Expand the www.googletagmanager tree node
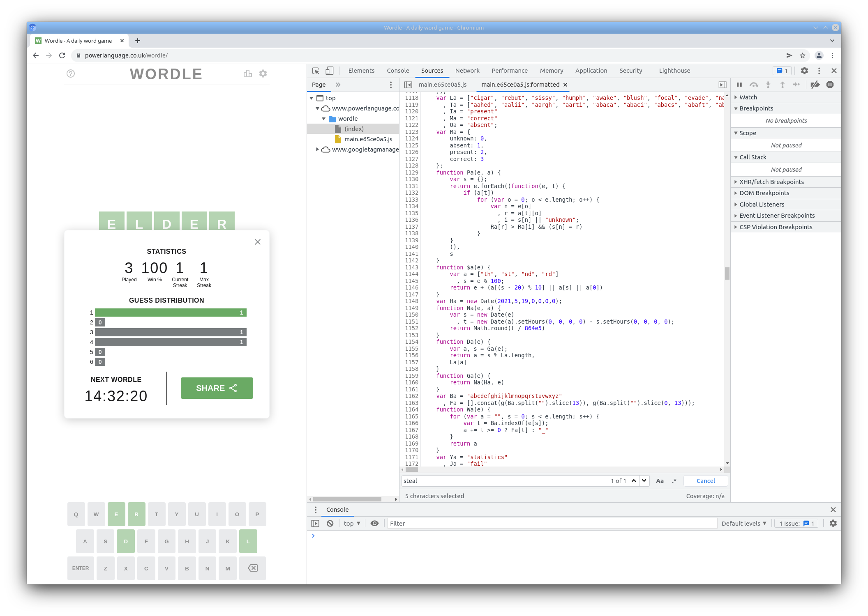The image size is (868, 616). point(317,149)
